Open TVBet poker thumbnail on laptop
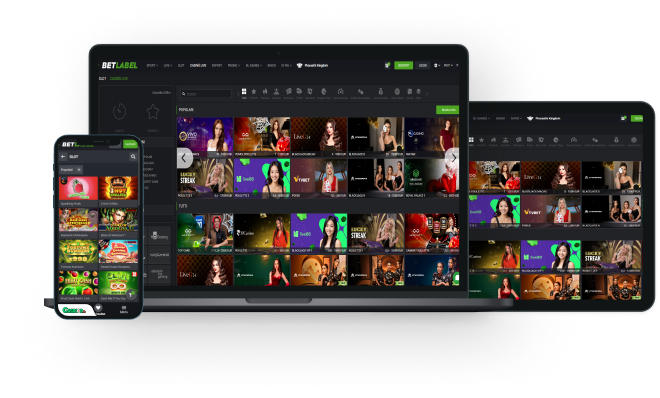Image resolution: width=660 pixels, height=398 pixels. point(319,178)
